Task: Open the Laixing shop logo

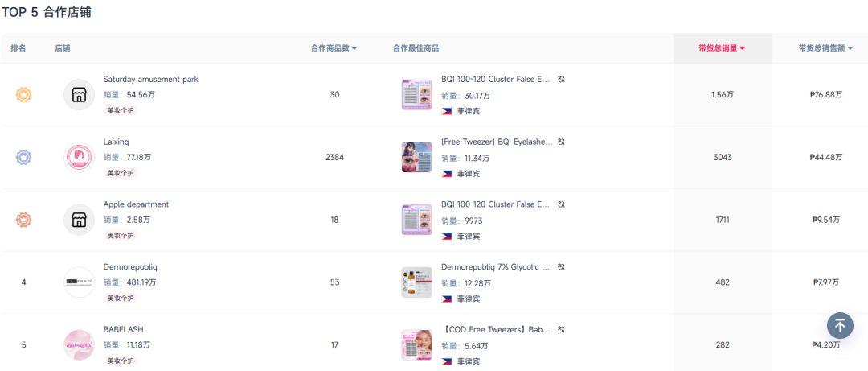Action: 79,158
